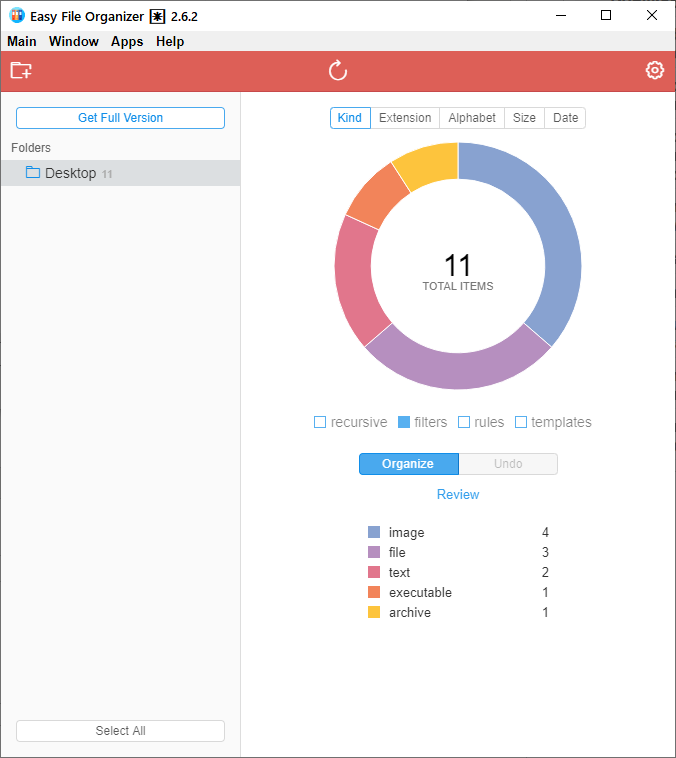Toggle the filters checkbox
676x758 pixels.
point(404,422)
